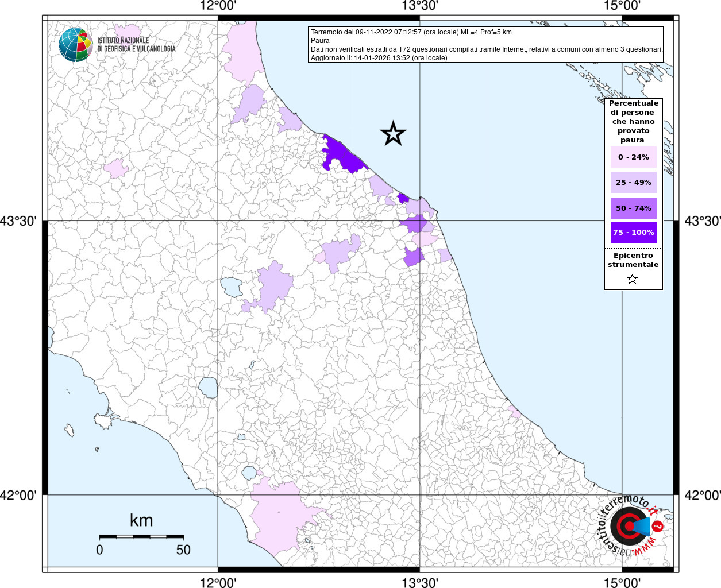Screen dimensions: 721x588
Task: Click the 'Dati non verificati' questionnaire line
Action: pos(487,49)
